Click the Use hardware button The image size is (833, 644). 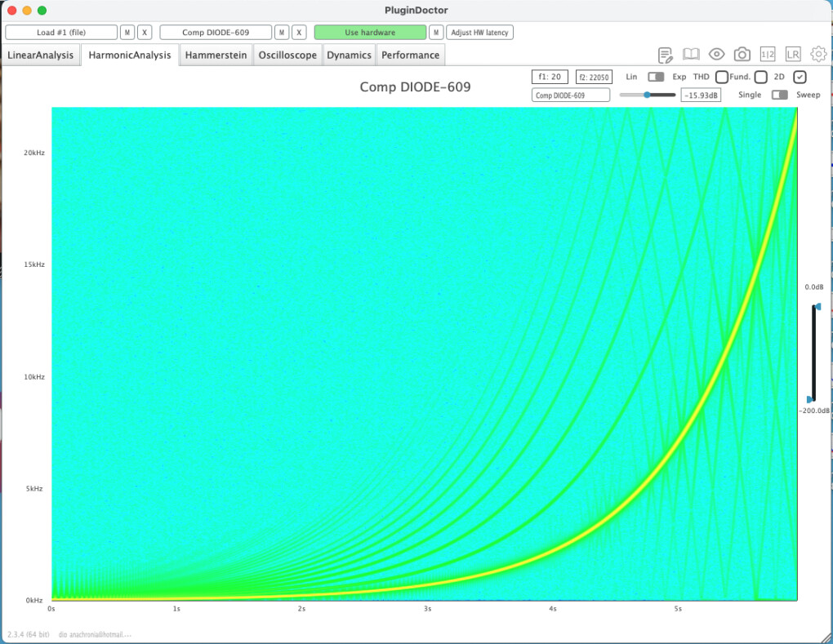pos(370,33)
